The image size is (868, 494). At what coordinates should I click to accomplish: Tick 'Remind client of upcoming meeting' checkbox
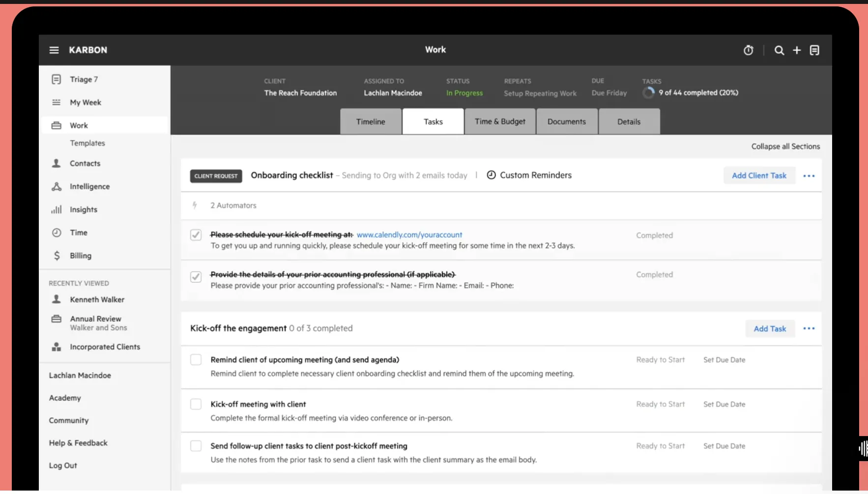196,360
